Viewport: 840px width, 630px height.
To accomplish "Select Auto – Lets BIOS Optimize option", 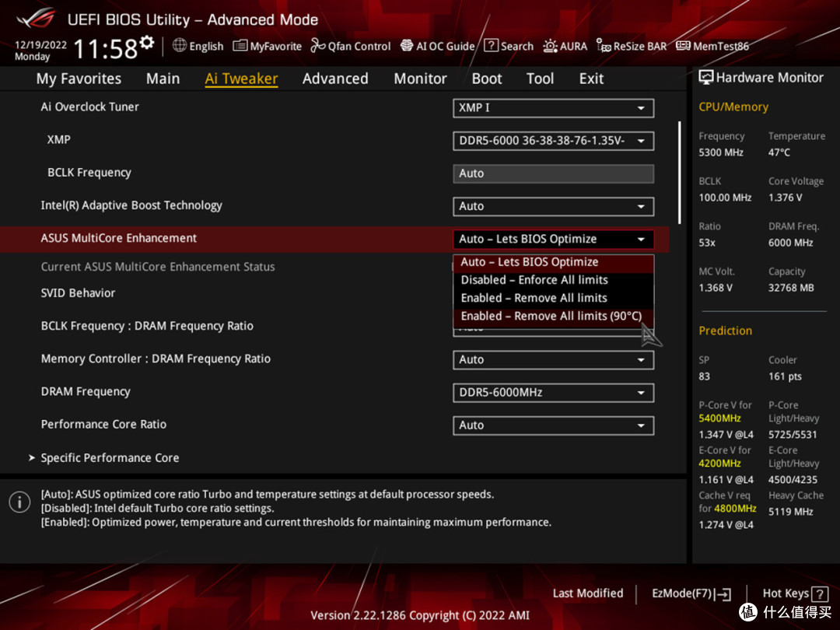I will pos(554,262).
